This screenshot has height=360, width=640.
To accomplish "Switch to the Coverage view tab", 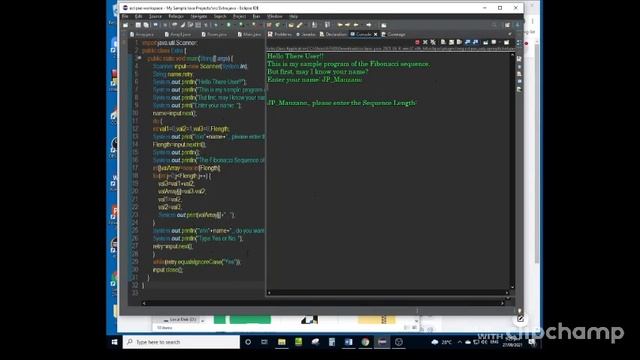I will pos(393,34).
